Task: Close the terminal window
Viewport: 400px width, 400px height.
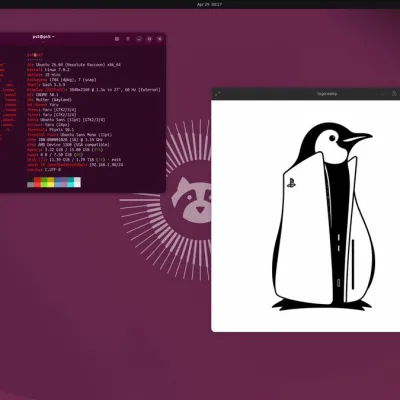Action: pyautogui.click(x=160, y=39)
